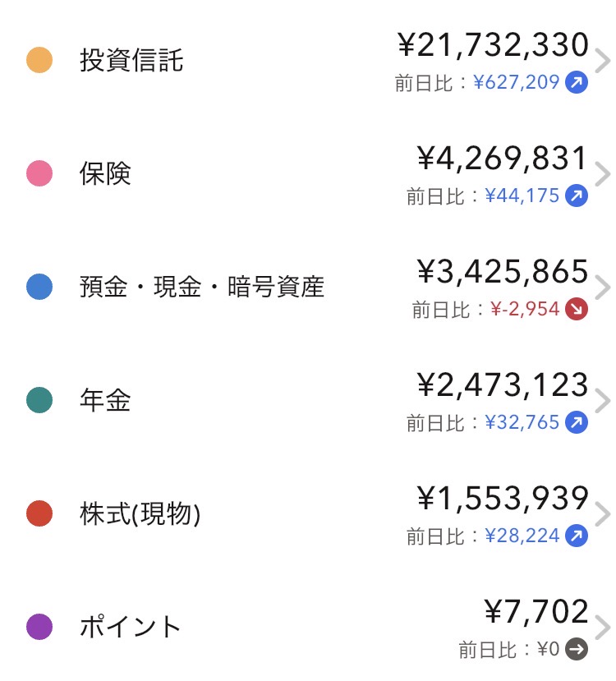616x681 pixels.
Task: Click the blue up-arrow icon beside ¥627,209
Action: tap(577, 83)
